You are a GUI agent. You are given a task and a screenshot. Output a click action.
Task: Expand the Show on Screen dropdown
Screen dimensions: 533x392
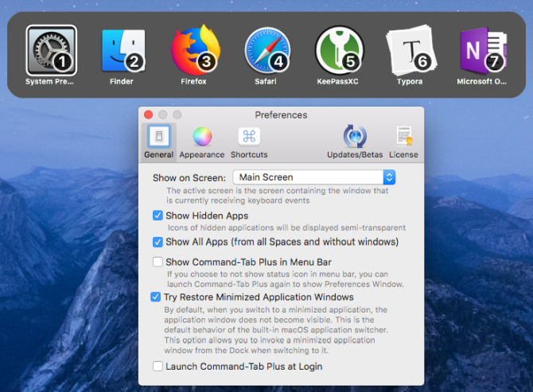(x=313, y=177)
